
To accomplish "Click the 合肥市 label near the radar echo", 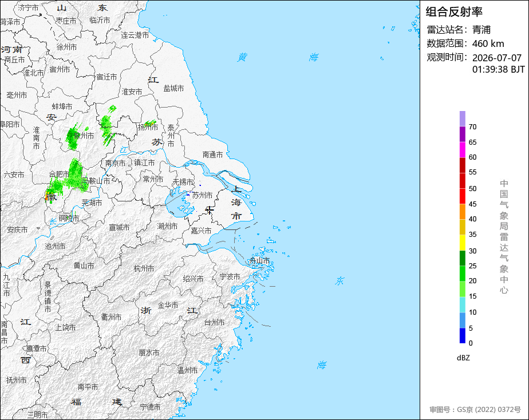I will (60, 174).
